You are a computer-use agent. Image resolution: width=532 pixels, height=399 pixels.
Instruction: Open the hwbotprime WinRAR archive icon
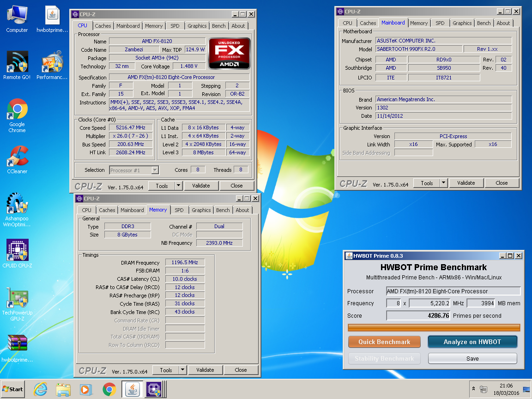17,348
